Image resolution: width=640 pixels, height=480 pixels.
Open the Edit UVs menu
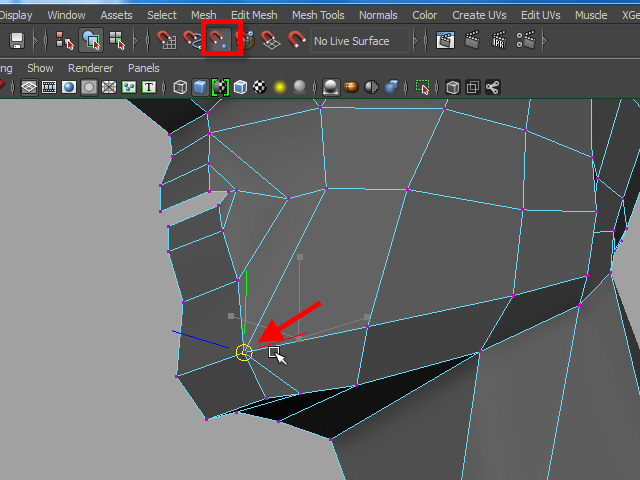pos(540,16)
